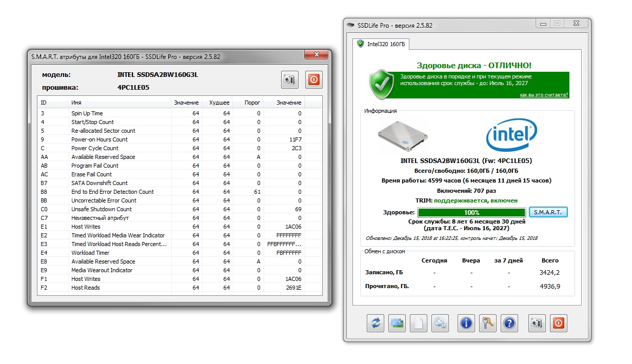This screenshot has height=364, width=632.
Task: Select the Workload Timer row
Action: [x=180, y=253]
